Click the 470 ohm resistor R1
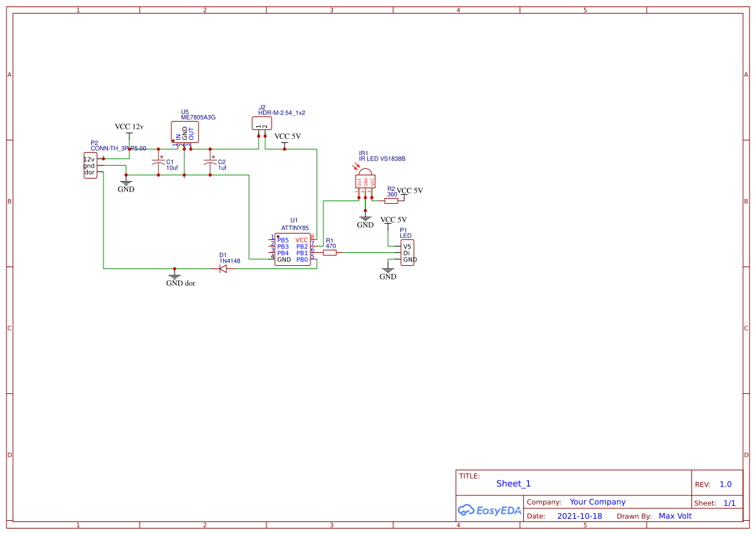Viewport: 756px width, 535px height. tap(330, 252)
